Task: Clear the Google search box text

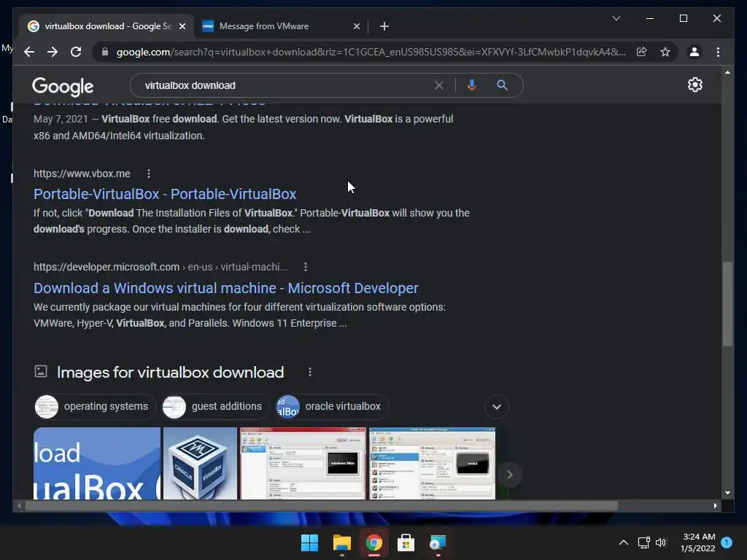Action: pyautogui.click(x=438, y=85)
